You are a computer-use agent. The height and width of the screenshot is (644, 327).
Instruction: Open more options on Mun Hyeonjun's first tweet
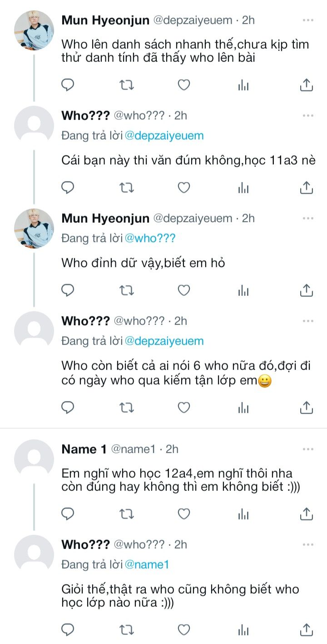coord(308,20)
